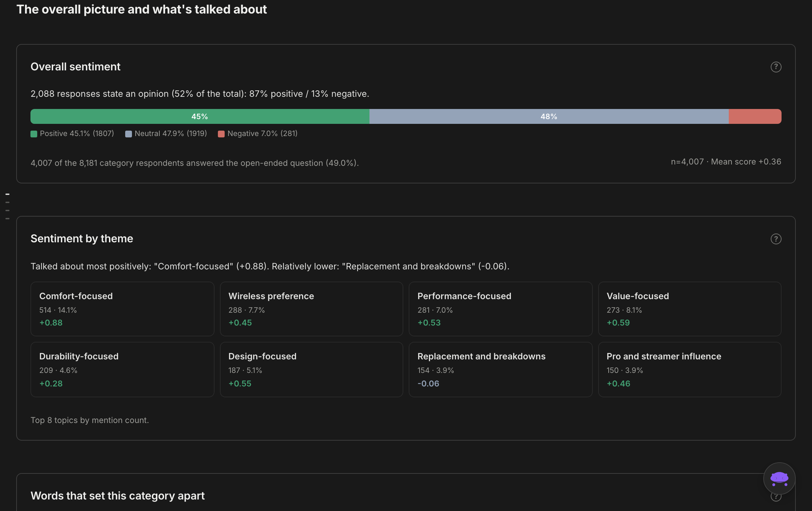Jump to first section via side nav dash
The height and width of the screenshot is (511, 812).
pyautogui.click(x=7, y=194)
